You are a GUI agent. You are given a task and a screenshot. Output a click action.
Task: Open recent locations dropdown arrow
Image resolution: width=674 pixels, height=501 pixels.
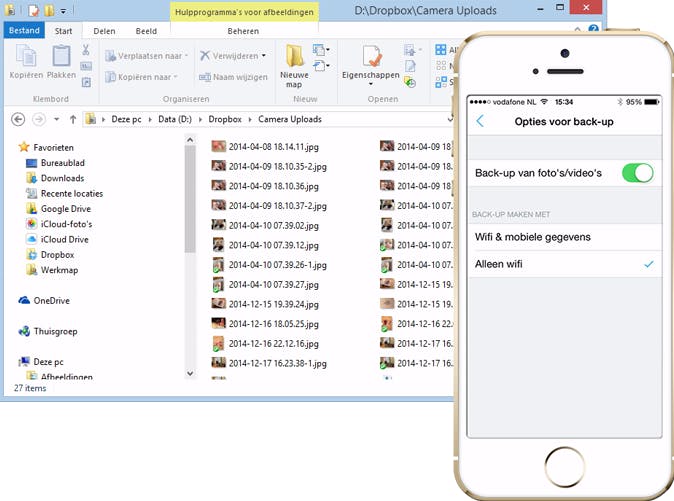click(x=57, y=119)
